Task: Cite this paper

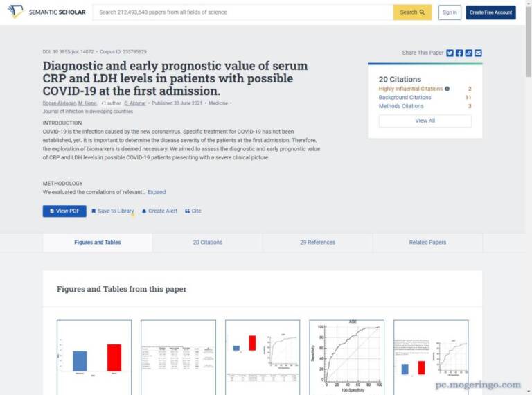Action: 193,211
